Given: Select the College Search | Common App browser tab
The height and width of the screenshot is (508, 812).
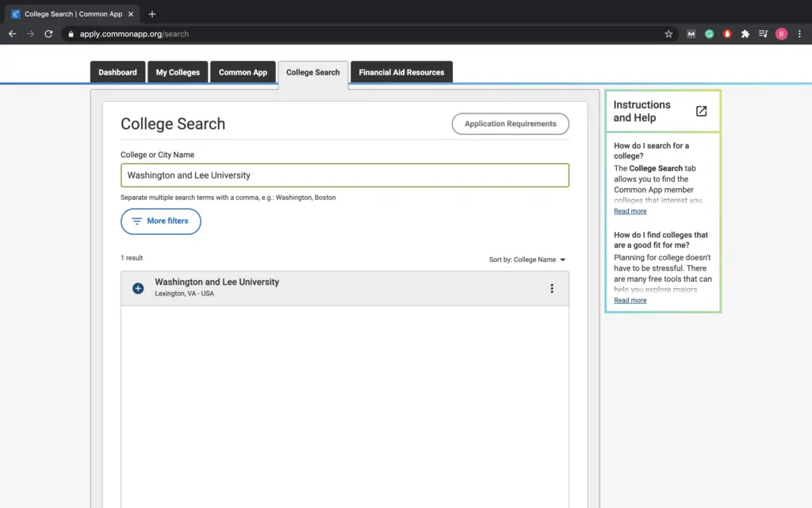Looking at the screenshot, I should 72,14.
